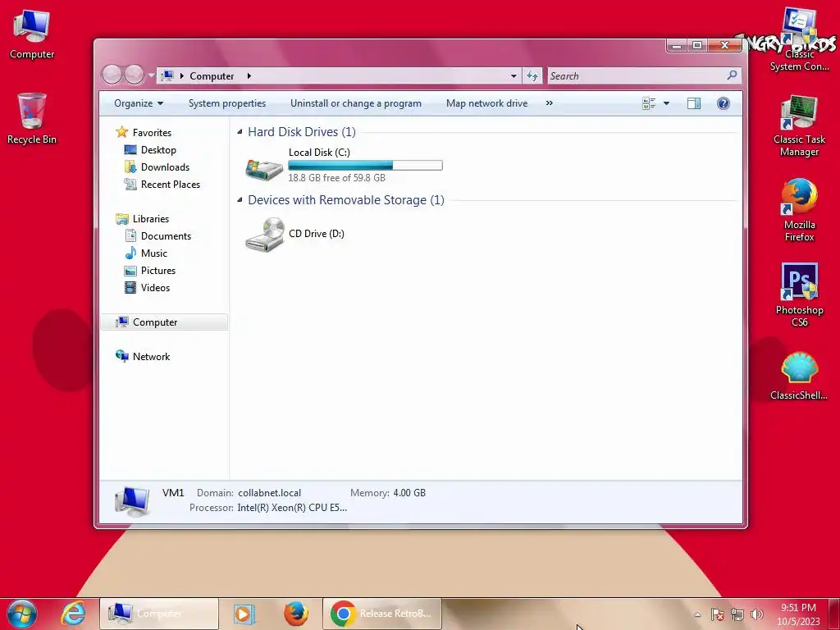Select Classic Task Manager desktop shortcut

coord(799,126)
